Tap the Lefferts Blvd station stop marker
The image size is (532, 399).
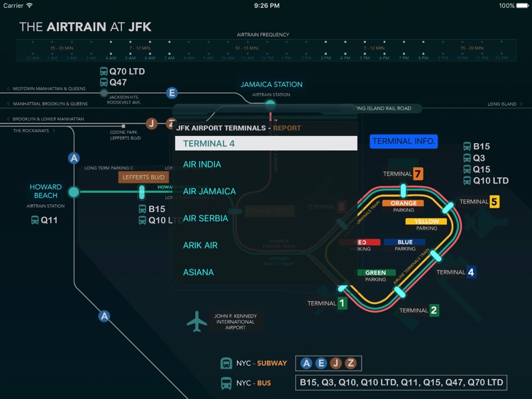[142, 192]
